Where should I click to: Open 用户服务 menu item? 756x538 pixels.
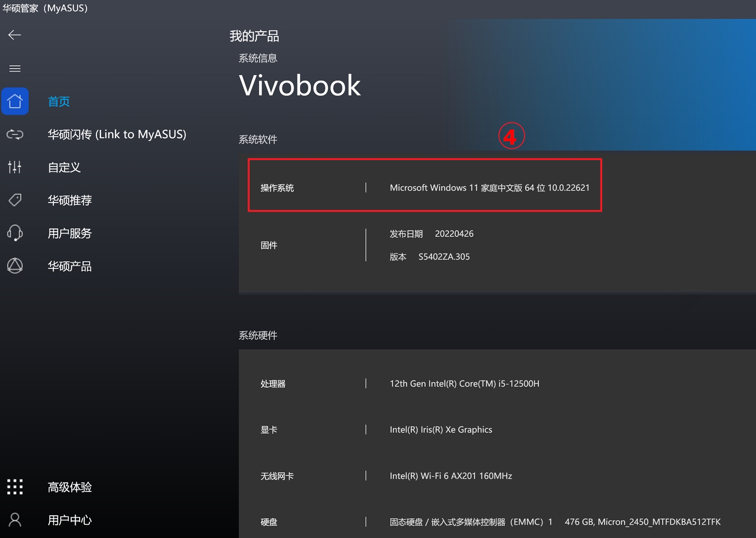70,233
